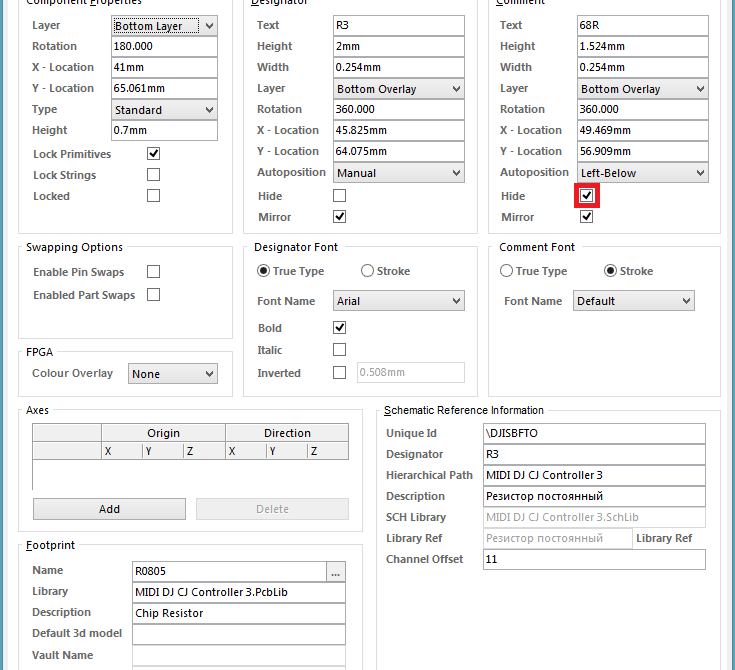This screenshot has height=670, width=735.
Task: Enable the Lock Strings checkbox
Action: [x=153, y=175]
